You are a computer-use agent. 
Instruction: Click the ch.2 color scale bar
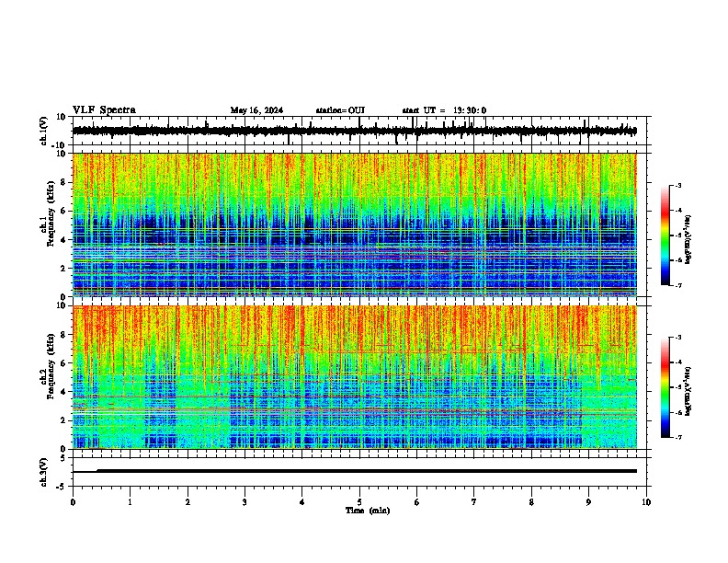click(x=665, y=387)
